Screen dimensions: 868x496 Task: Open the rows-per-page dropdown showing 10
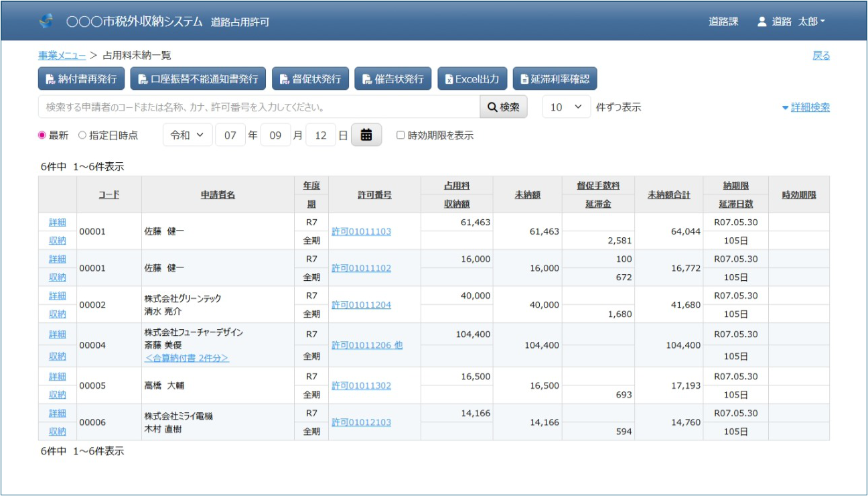pos(566,107)
